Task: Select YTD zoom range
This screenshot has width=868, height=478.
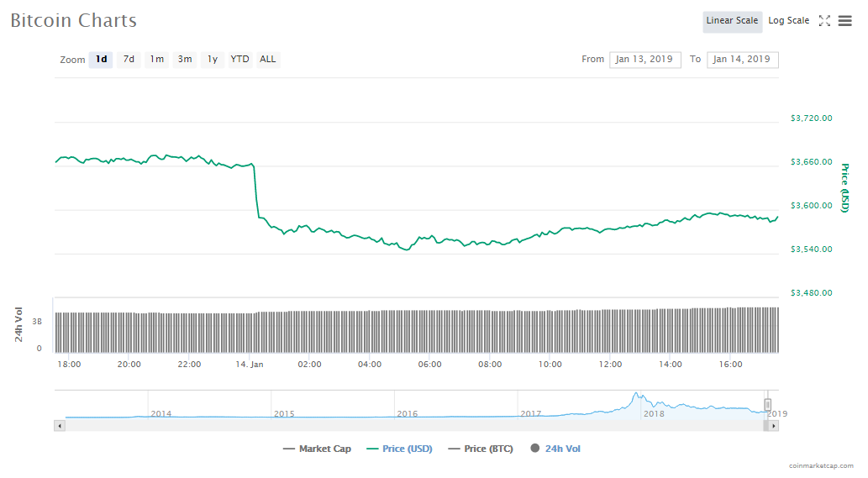Action: click(x=240, y=60)
